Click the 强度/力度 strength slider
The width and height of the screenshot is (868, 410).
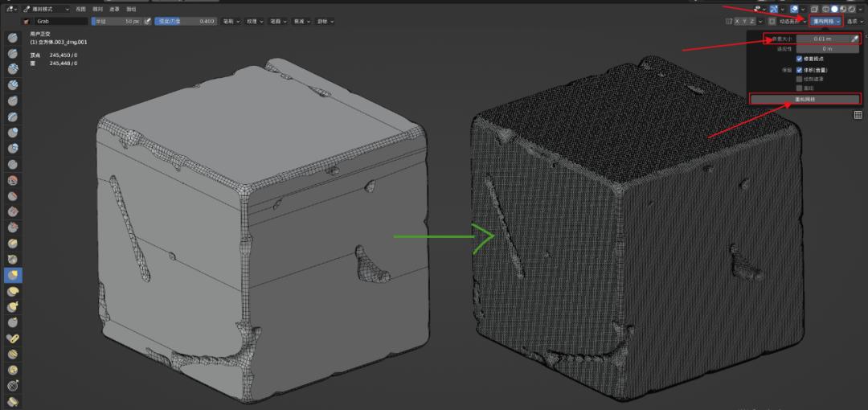click(x=185, y=21)
